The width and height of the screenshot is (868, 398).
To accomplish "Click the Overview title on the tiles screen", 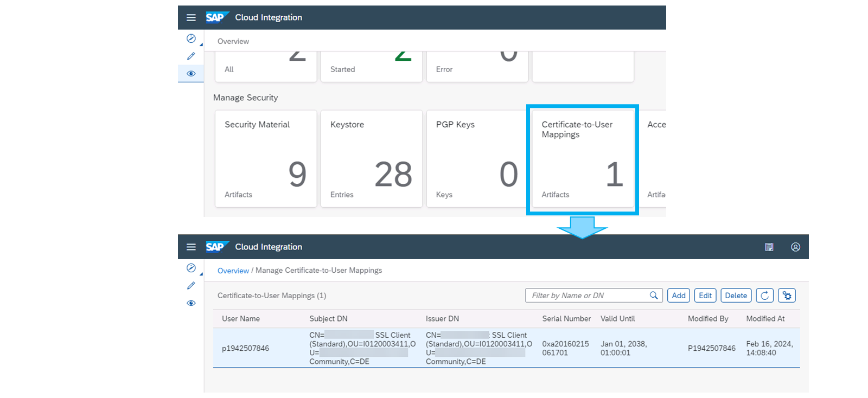I will click(x=233, y=41).
